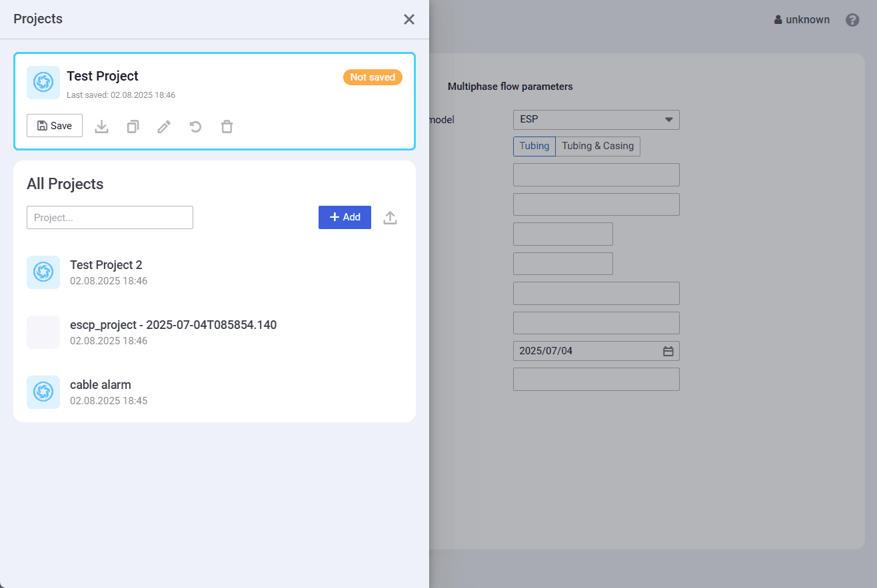The width and height of the screenshot is (877, 588).
Task: Expand the ESP model dropdown
Action: pyautogui.click(x=596, y=120)
